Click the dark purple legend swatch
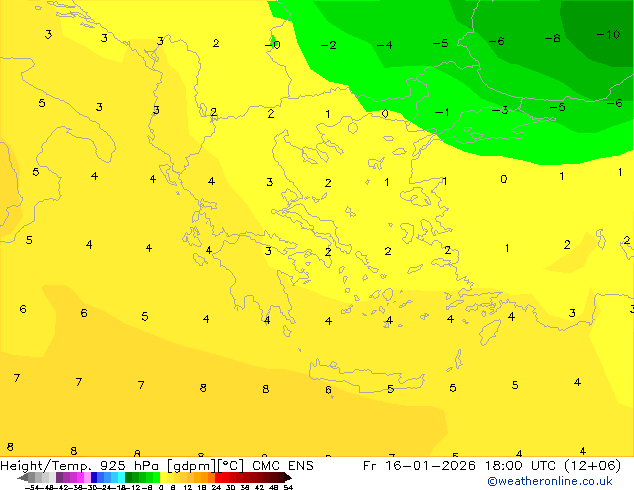Viewport: 634px width, 490px height. 59,477
